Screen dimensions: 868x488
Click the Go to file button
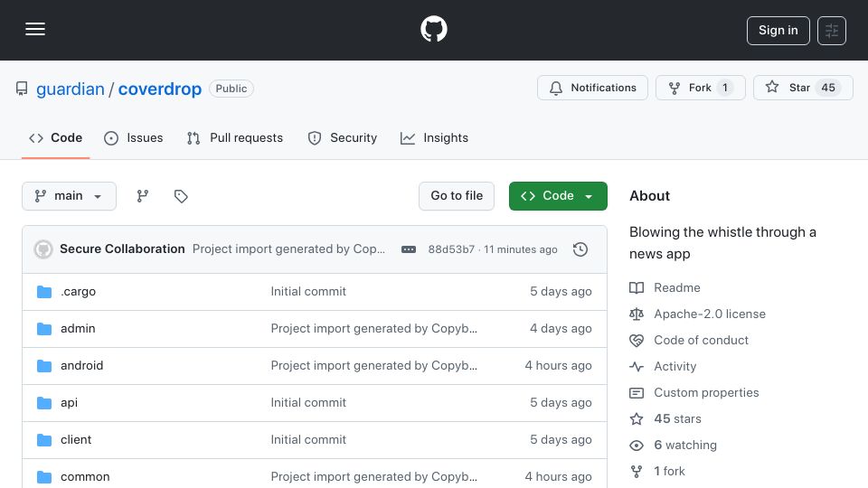(457, 196)
